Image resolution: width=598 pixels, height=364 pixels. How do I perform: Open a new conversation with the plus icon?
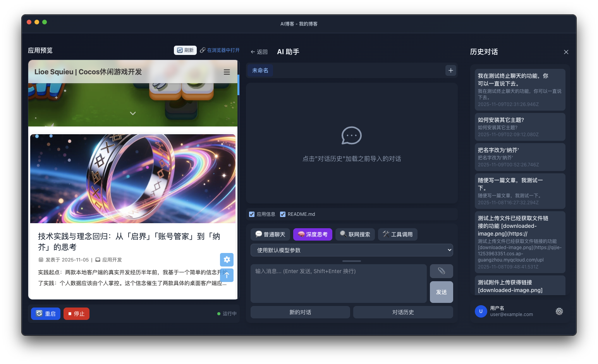pos(450,70)
